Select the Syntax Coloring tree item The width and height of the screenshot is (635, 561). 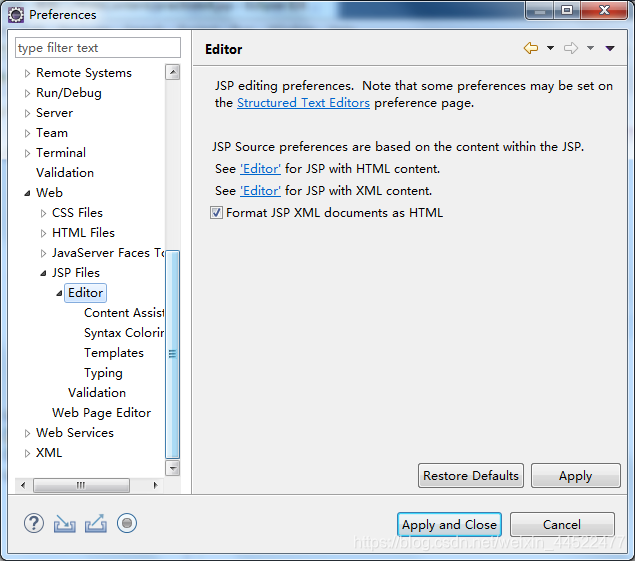click(124, 333)
